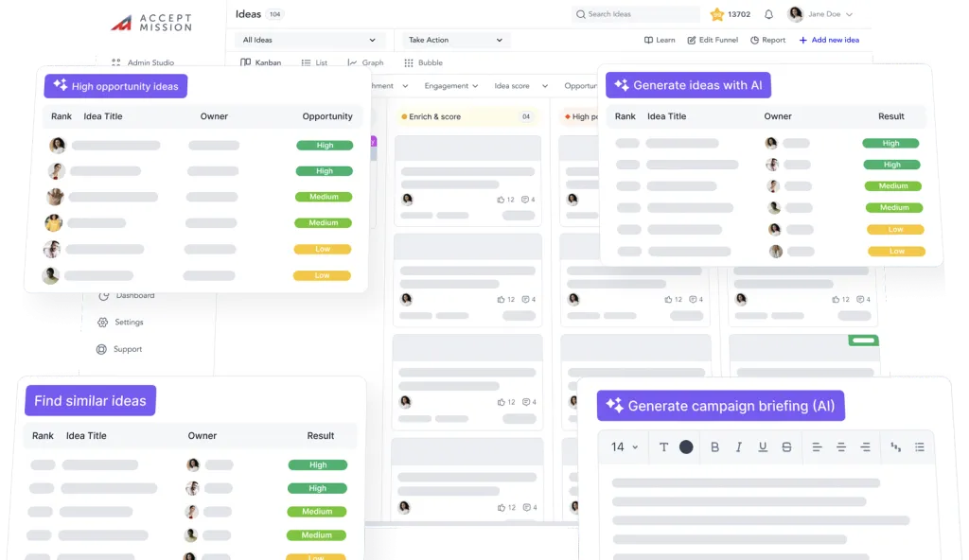
Task: Toggle strikethrough formatting
Action: (786, 447)
